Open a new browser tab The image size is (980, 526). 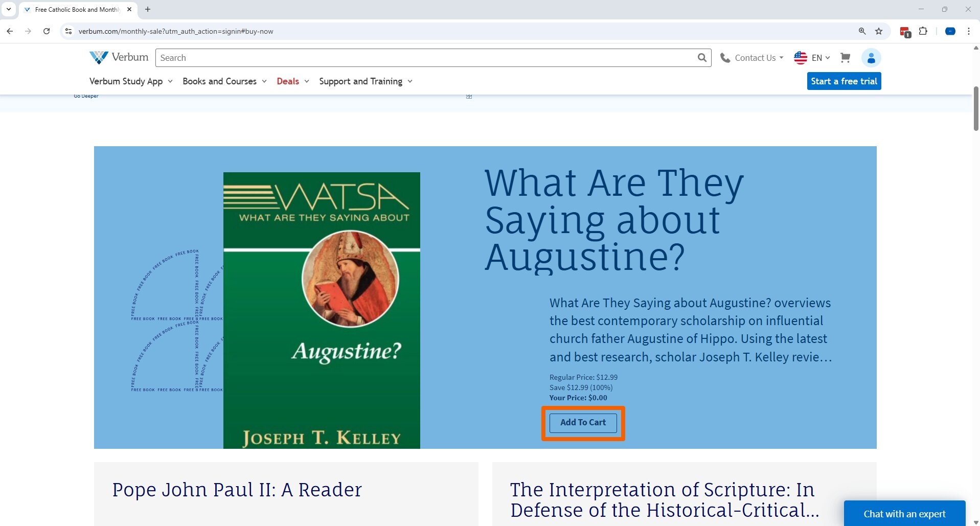[x=148, y=9]
